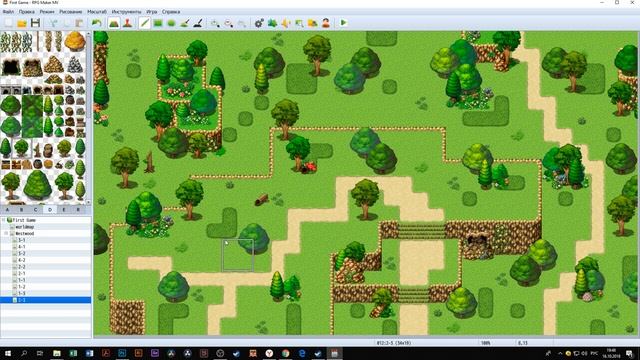This screenshot has width=640, height=360.
Task: Switch to tileset tab B
Action: pyautogui.click(x=21, y=209)
